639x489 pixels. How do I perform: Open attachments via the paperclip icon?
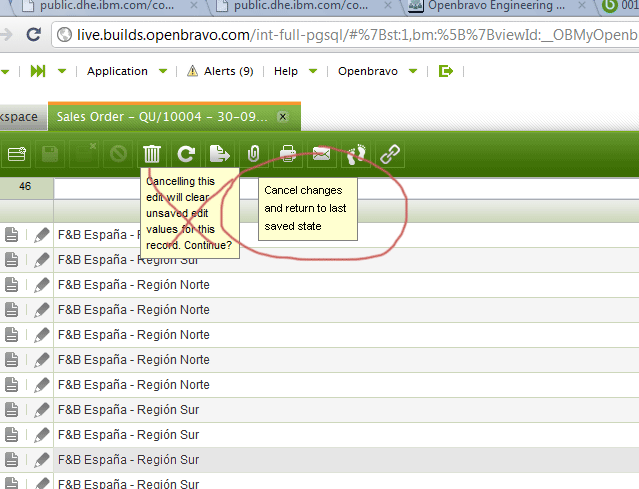[x=253, y=154]
